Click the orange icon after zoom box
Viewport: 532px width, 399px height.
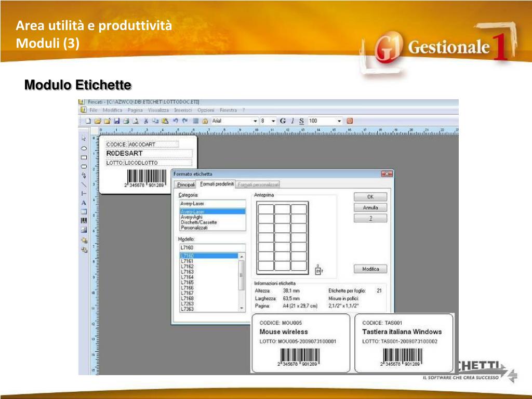pos(350,121)
